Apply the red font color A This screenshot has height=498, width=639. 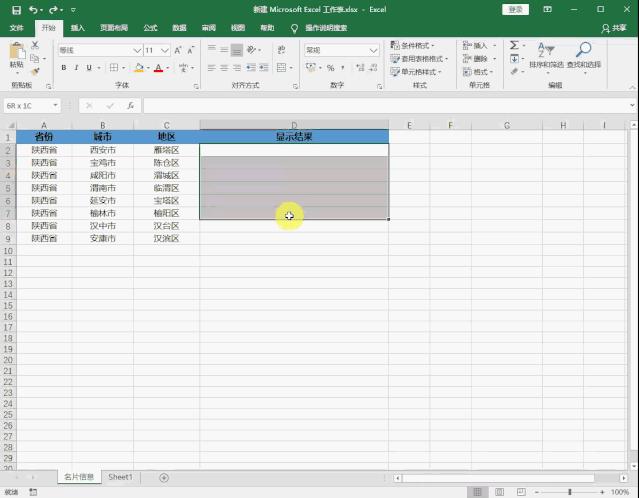tap(159, 68)
